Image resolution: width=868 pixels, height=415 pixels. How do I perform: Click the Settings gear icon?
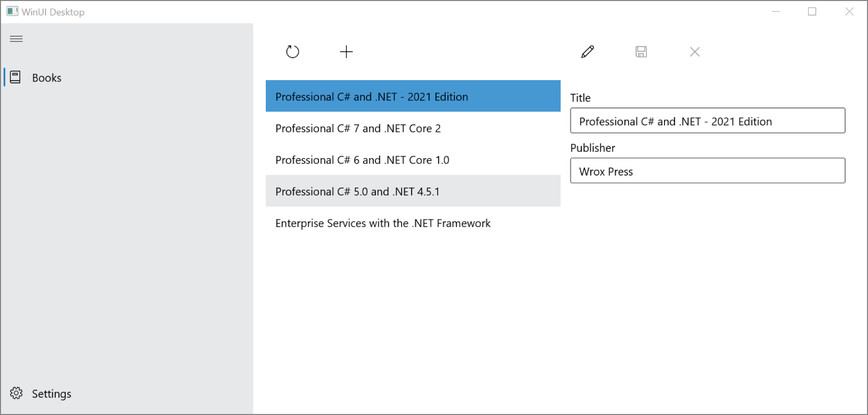16,393
